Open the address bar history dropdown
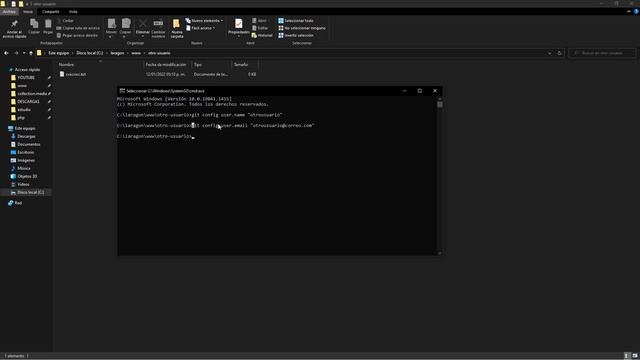The width and height of the screenshot is (640, 360). click(549, 53)
